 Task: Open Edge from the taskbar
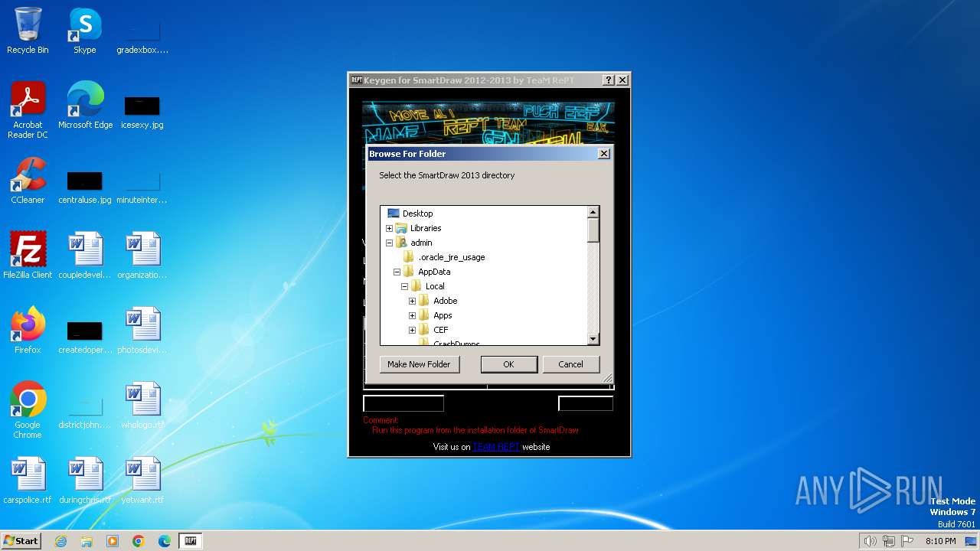point(165,541)
